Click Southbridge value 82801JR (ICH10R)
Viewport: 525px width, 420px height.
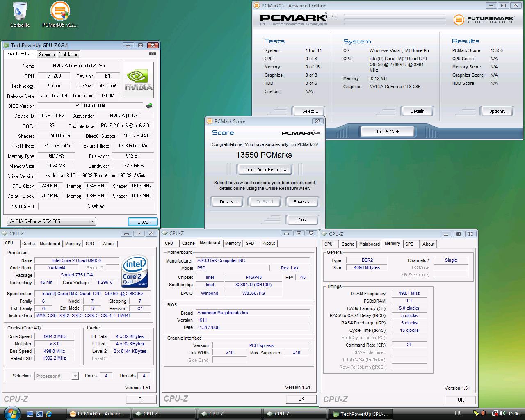coord(253,285)
